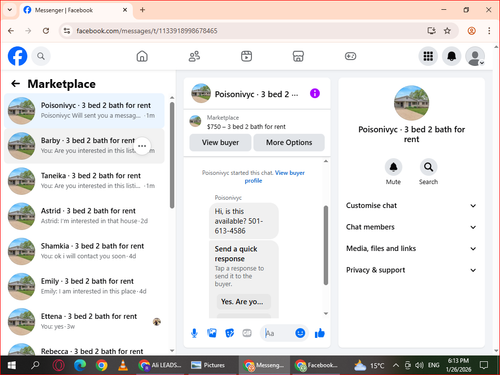
Task: Expand Media, files and links section
Action: click(x=411, y=248)
